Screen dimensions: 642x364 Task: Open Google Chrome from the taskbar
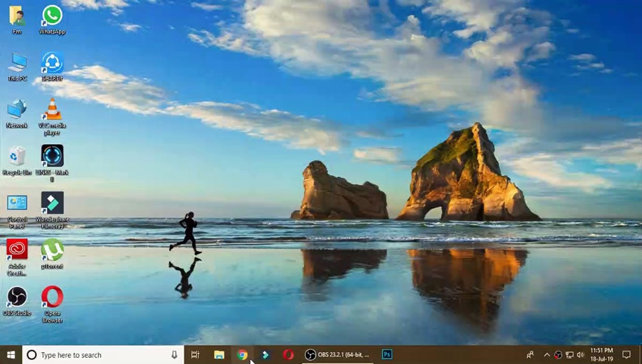click(x=242, y=355)
